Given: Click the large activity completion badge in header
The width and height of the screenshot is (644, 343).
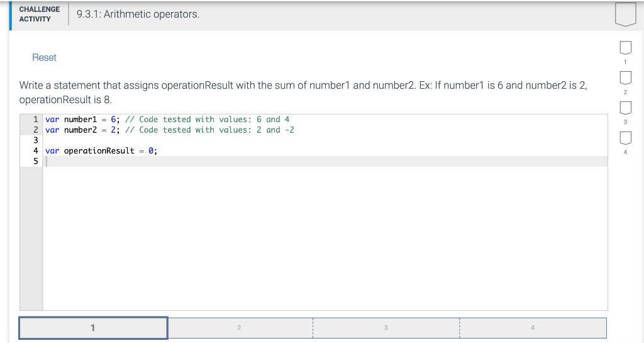Looking at the screenshot, I should pyautogui.click(x=626, y=14).
